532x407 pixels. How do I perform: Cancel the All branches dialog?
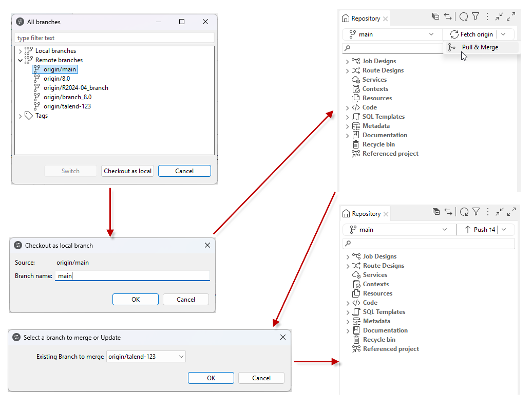[184, 171]
